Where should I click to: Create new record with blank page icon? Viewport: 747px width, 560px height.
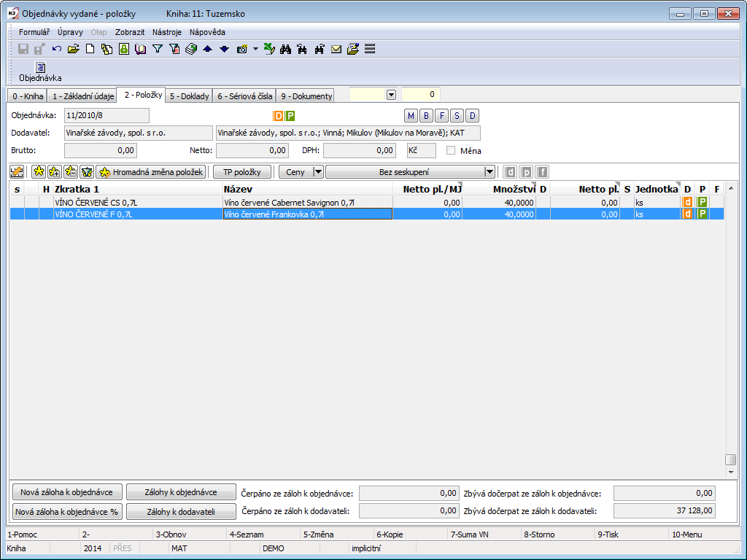point(90,49)
